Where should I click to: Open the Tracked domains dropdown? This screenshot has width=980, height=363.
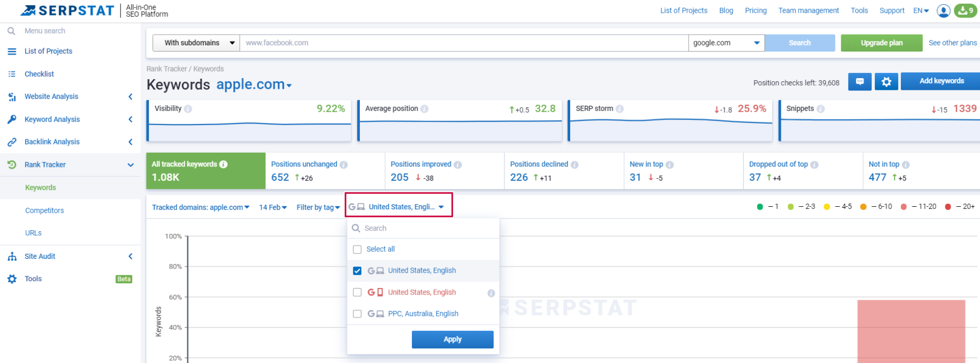[201, 207]
